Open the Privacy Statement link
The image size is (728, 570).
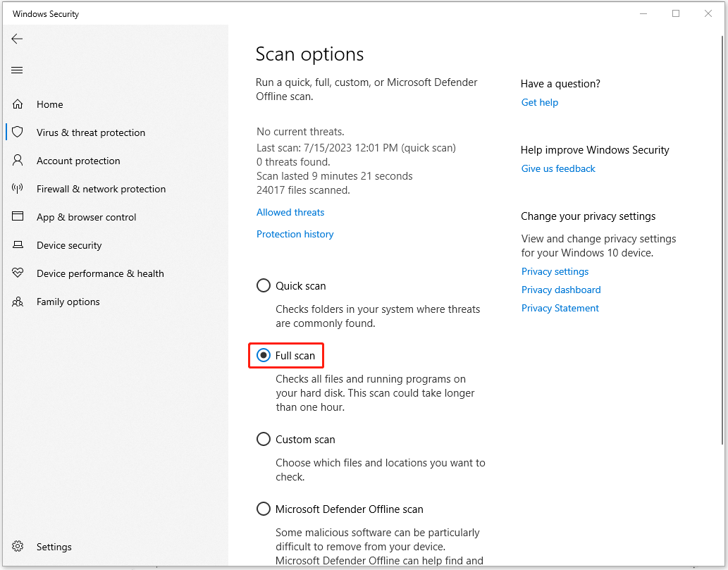pos(560,308)
